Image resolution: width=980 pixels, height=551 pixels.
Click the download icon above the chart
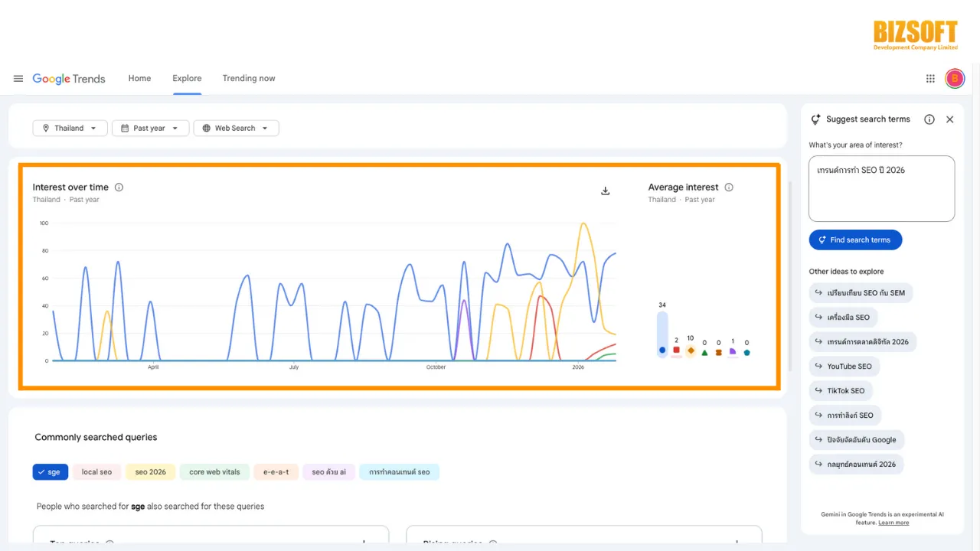click(605, 191)
